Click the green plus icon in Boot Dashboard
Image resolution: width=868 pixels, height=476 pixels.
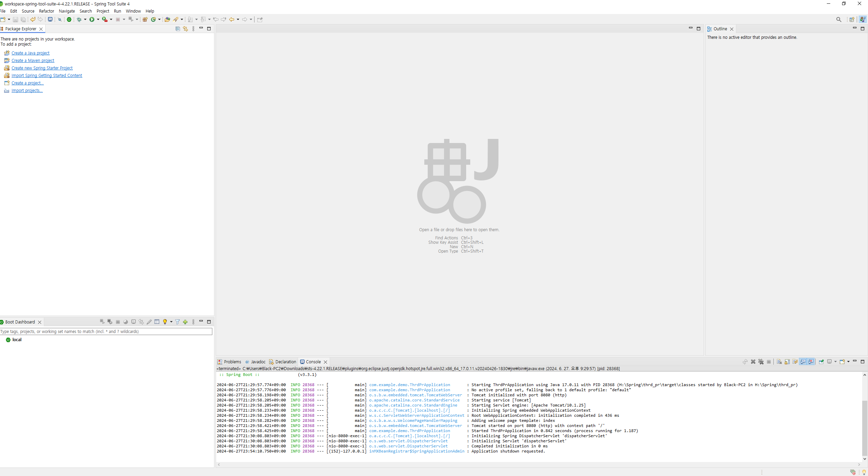(x=185, y=322)
